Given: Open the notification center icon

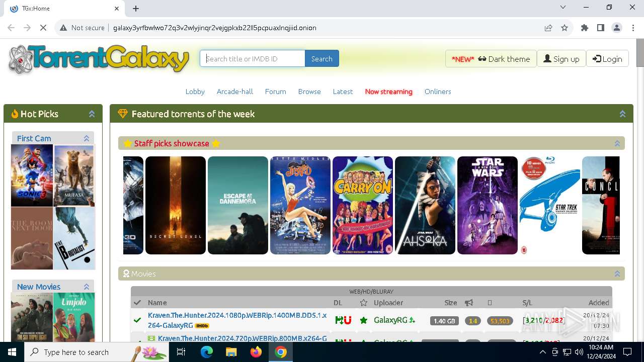Looking at the screenshot, I should point(627,352).
